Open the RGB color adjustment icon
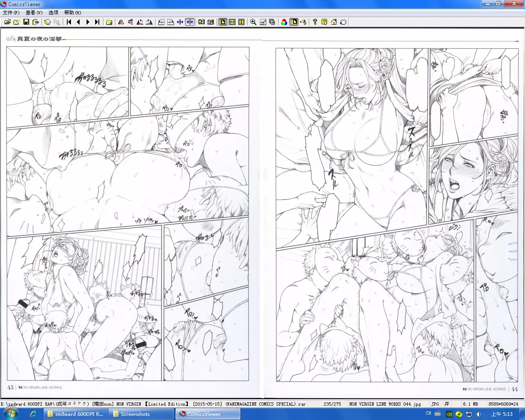This screenshot has width=525, height=420. tap(284, 22)
